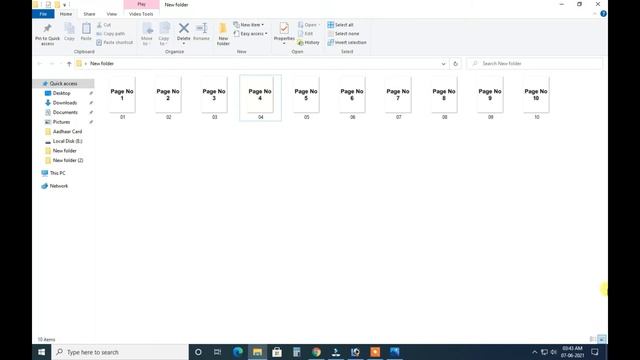Click the Play contextual tab

point(142,4)
